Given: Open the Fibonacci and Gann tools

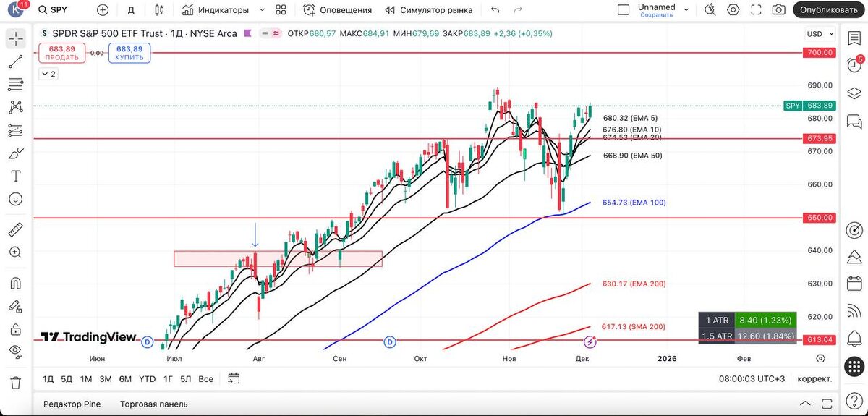Looking at the screenshot, I should [x=16, y=85].
